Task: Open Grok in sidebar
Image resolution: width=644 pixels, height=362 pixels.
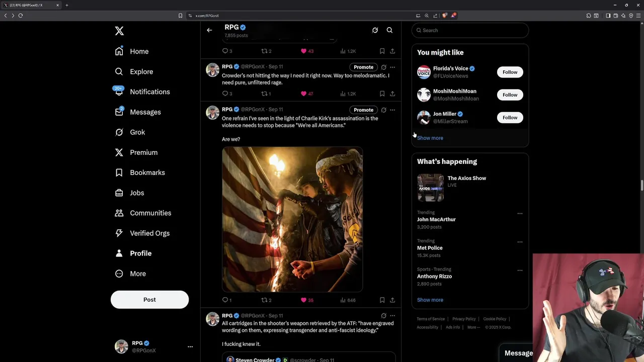Action: pos(130,132)
